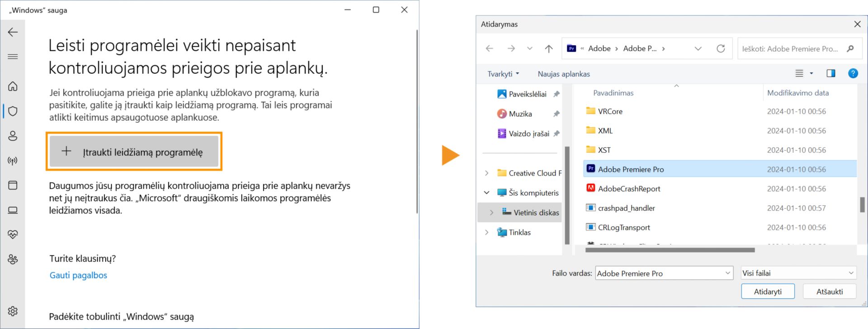Open the view options dropdown
This screenshot has width=868, height=329.
(x=811, y=73)
